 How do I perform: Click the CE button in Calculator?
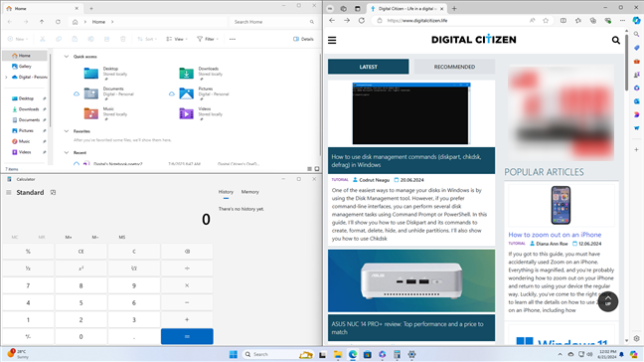[80, 252]
